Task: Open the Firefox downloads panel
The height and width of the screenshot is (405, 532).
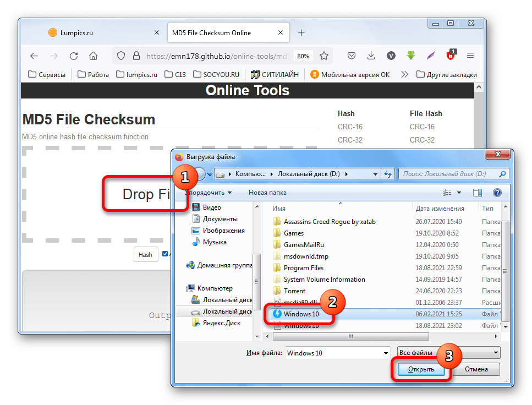Action: 371,56
